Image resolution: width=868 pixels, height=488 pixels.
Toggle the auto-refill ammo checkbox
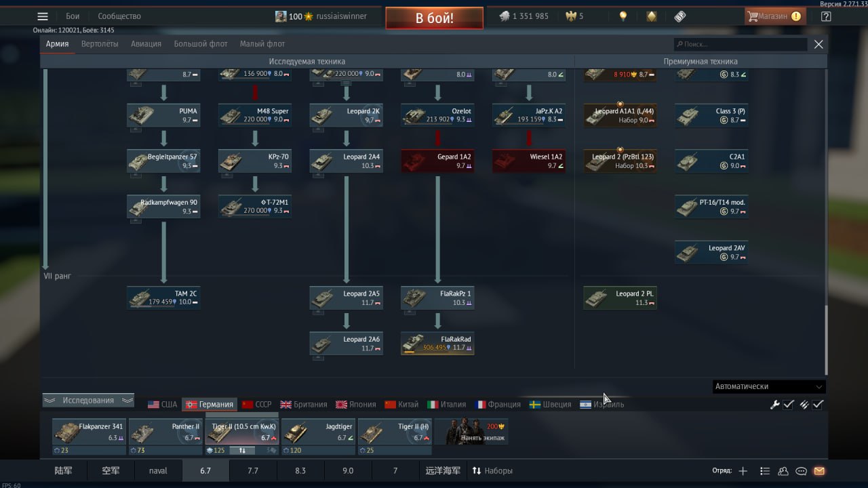click(x=818, y=405)
